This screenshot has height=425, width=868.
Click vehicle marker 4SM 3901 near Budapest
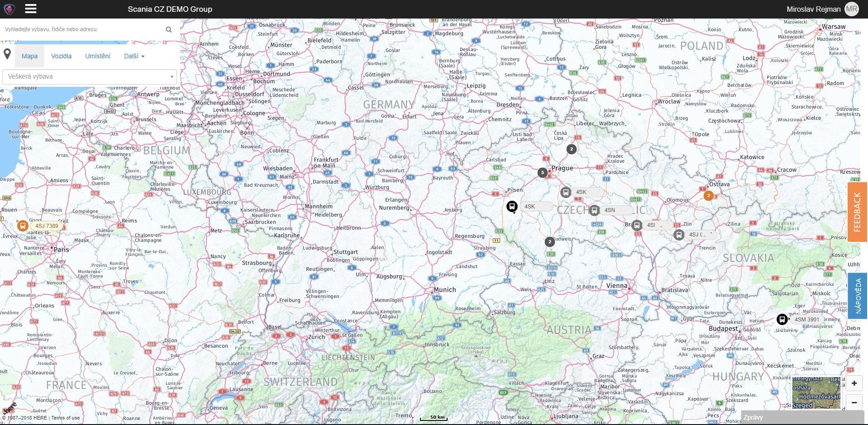pos(782,319)
